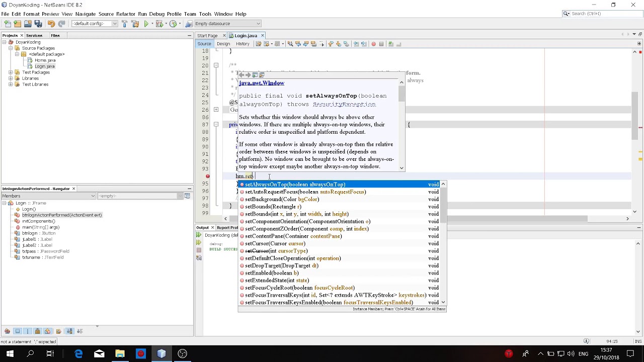Screen dimensions: 644x362
Task: Click the Build Project hammer icon
Action: tap(124, 24)
